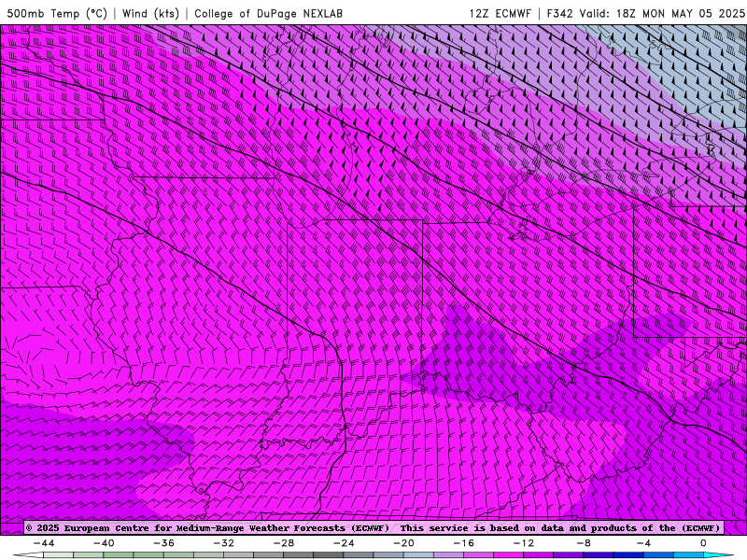Click the '500mb Temp (°C)' title text
This screenshot has width=747, height=560.
point(57,13)
